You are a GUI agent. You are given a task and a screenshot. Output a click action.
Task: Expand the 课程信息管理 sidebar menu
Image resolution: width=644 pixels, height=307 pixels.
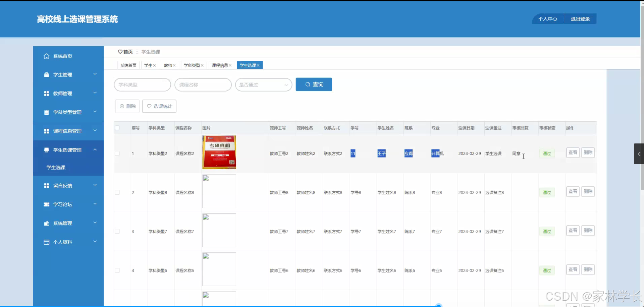click(x=95, y=130)
